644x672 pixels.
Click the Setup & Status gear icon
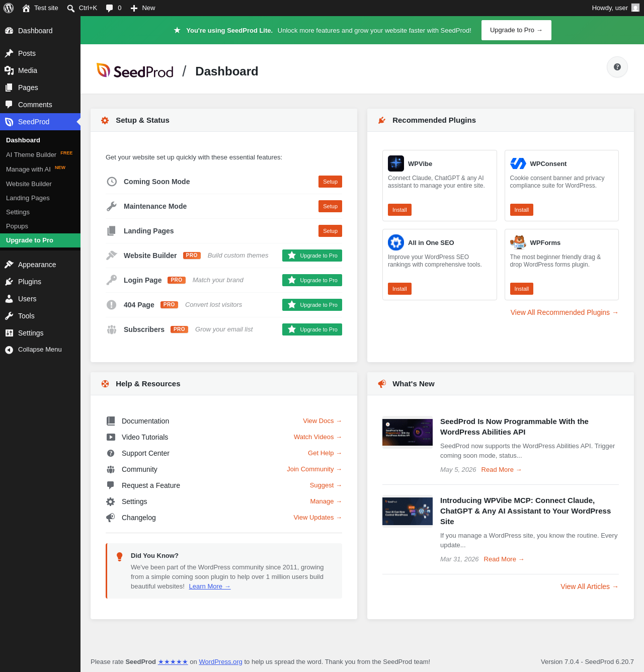click(x=105, y=120)
